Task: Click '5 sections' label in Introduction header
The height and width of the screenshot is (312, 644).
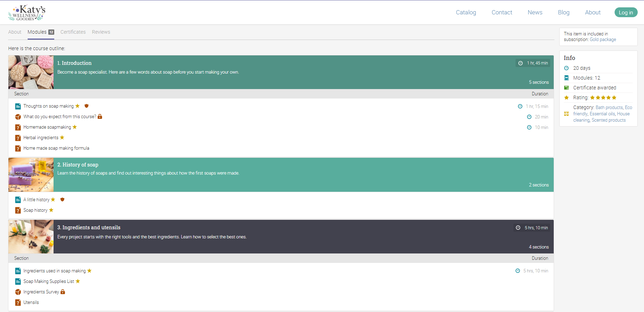Action: click(x=539, y=82)
